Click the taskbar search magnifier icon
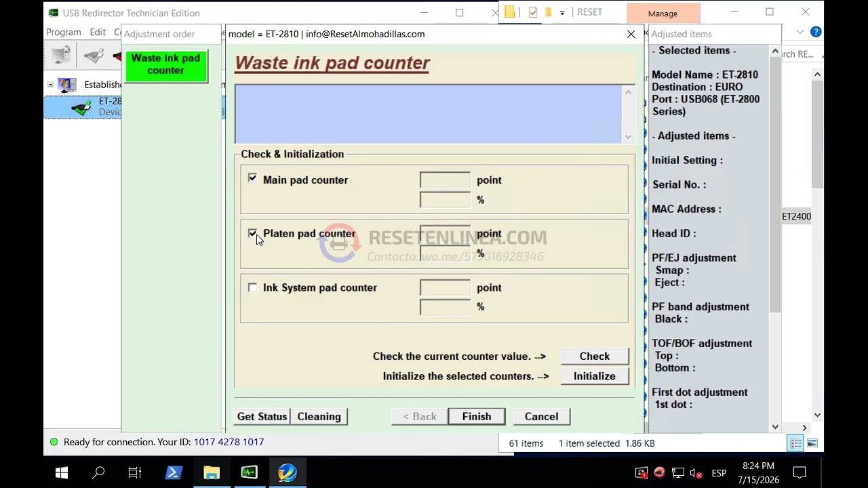 [98, 472]
